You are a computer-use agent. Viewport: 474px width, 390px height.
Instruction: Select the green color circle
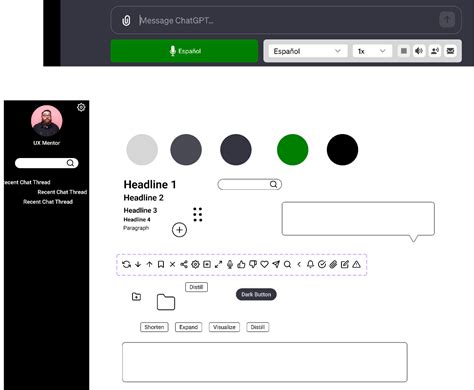click(293, 150)
